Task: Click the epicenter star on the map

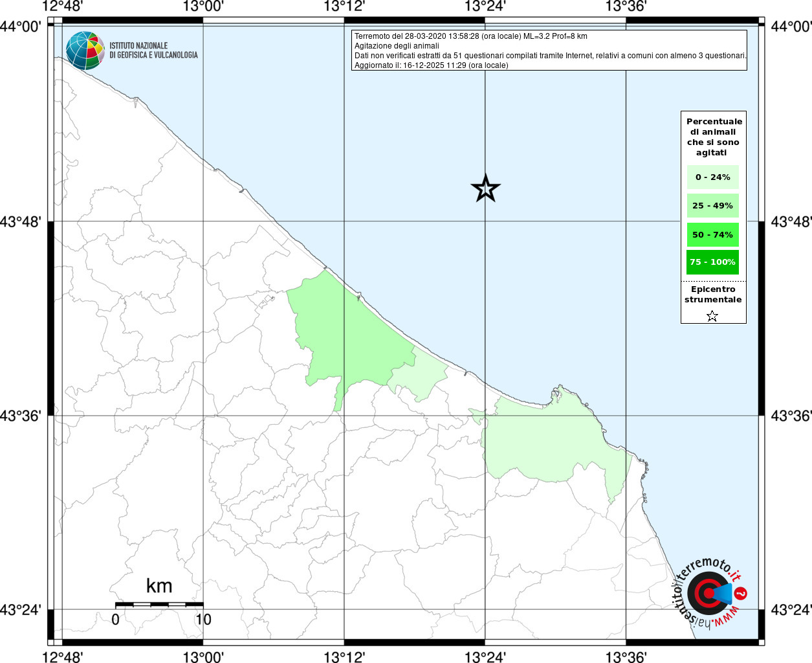Action: pos(485,188)
